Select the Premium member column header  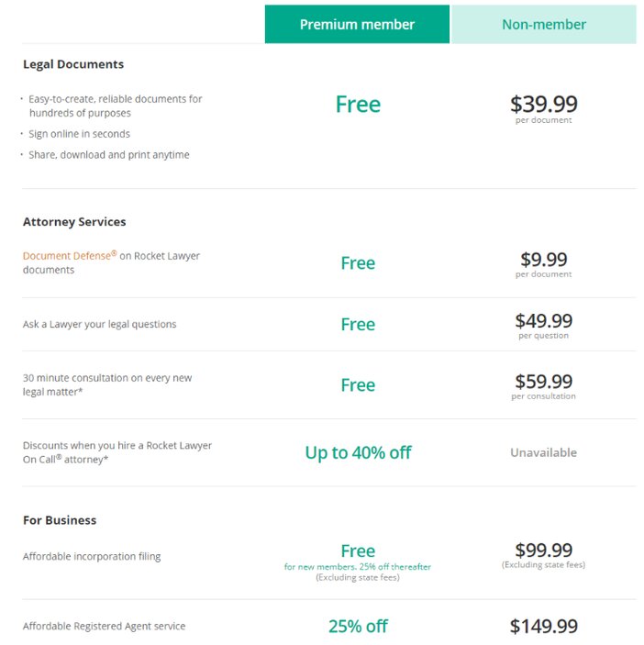357,24
